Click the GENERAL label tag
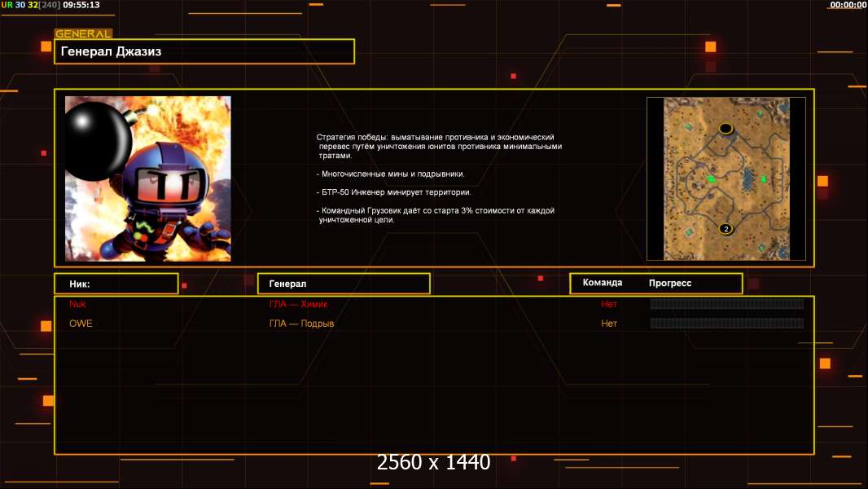868x489 pixels. pos(84,33)
